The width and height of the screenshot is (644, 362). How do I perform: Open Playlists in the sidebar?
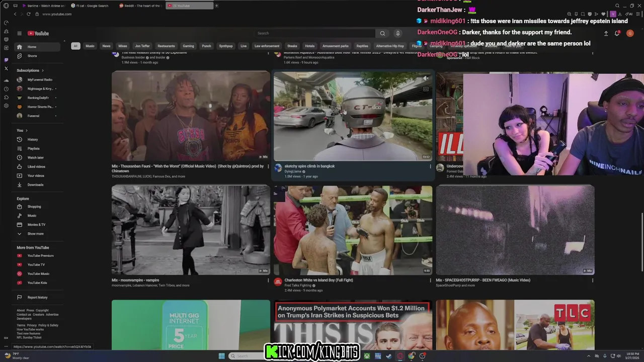pos(37,148)
